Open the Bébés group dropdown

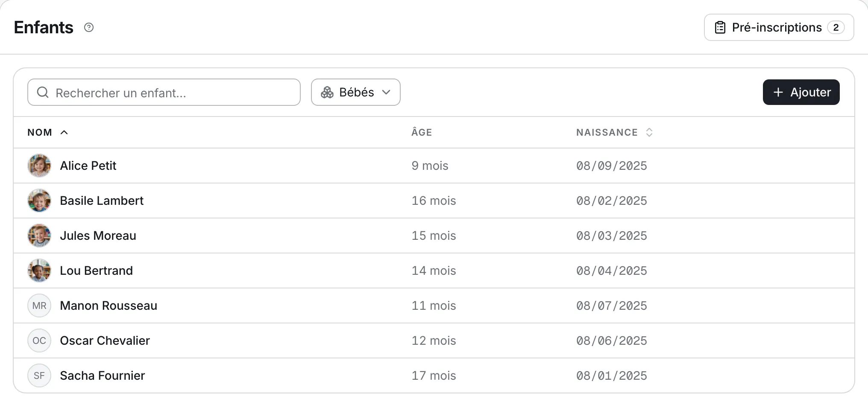point(356,92)
